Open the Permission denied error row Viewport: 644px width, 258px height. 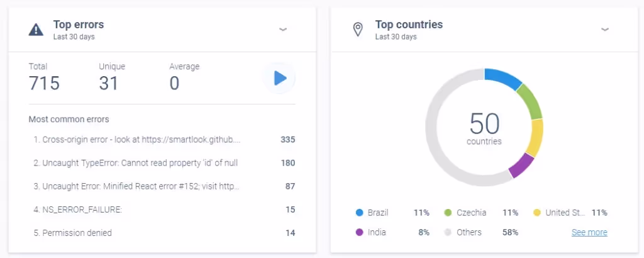tap(164, 233)
